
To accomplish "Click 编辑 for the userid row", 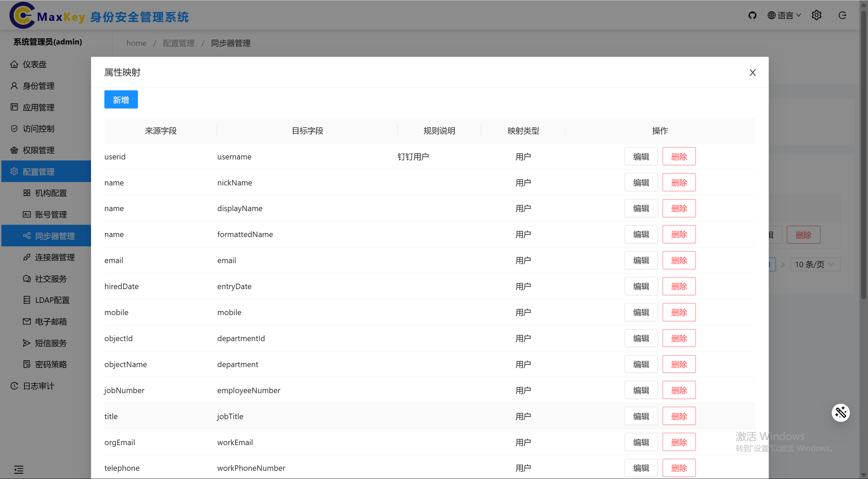I will (x=641, y=157).
